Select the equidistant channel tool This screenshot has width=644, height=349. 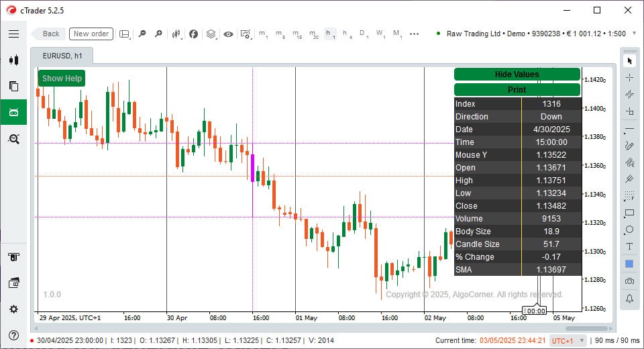point(629,162)
